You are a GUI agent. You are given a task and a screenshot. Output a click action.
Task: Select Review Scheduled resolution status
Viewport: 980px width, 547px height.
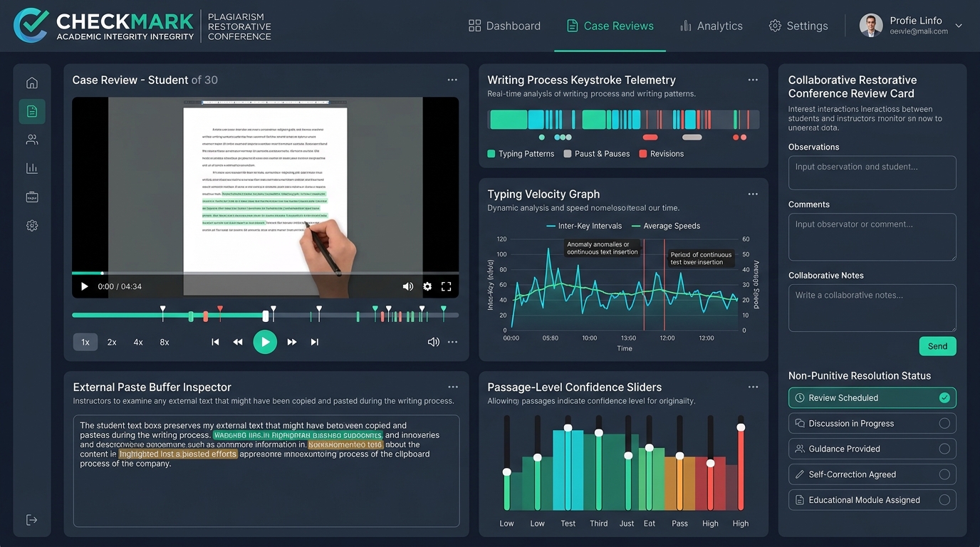pos(872,397)
